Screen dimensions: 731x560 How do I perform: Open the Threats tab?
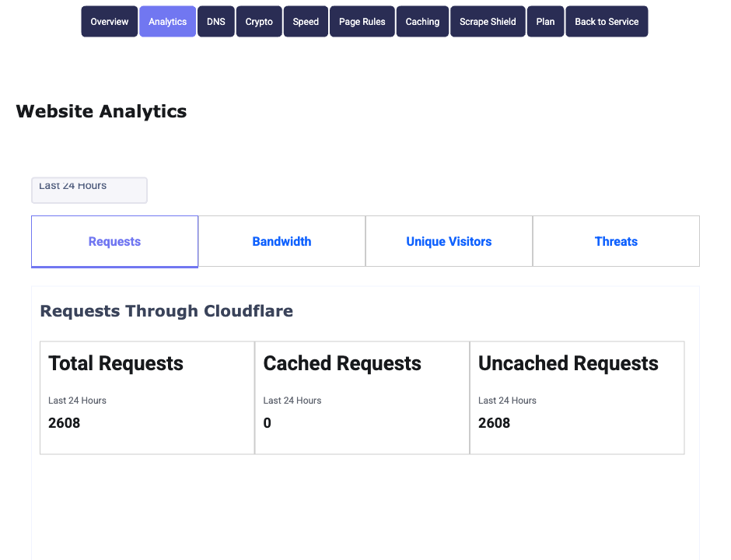(x=616, y=242)
